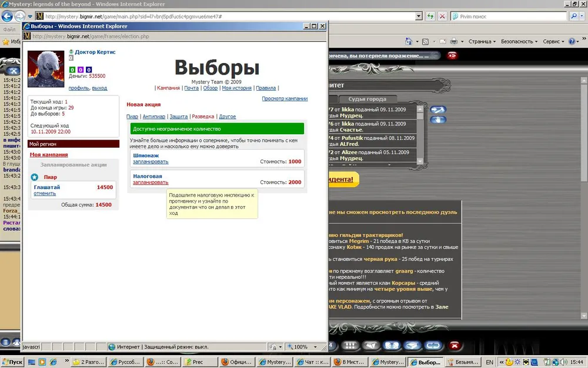The image size is (588, 368).
Task: Click the stop loading red X icon
Action: (x=442, y=16)
